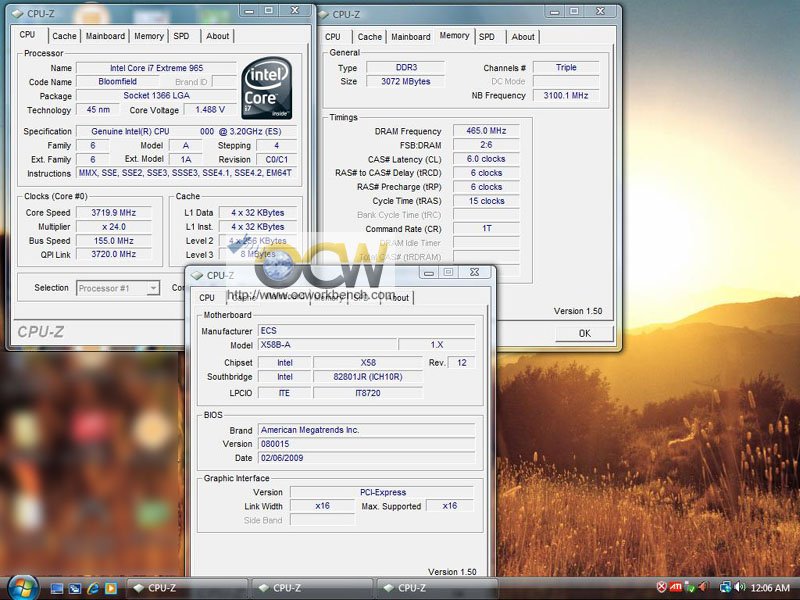Click the motherboard model value 'X58B-A'

point(327,345)
